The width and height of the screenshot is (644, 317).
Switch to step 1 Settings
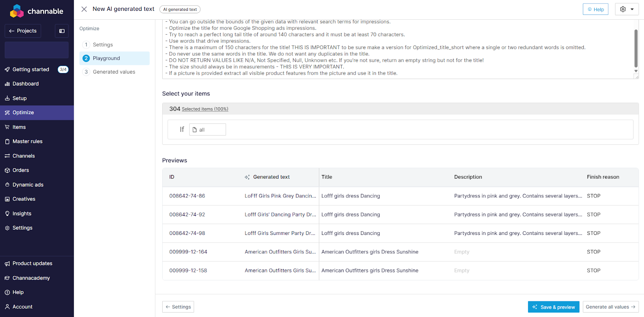(103, 45)
